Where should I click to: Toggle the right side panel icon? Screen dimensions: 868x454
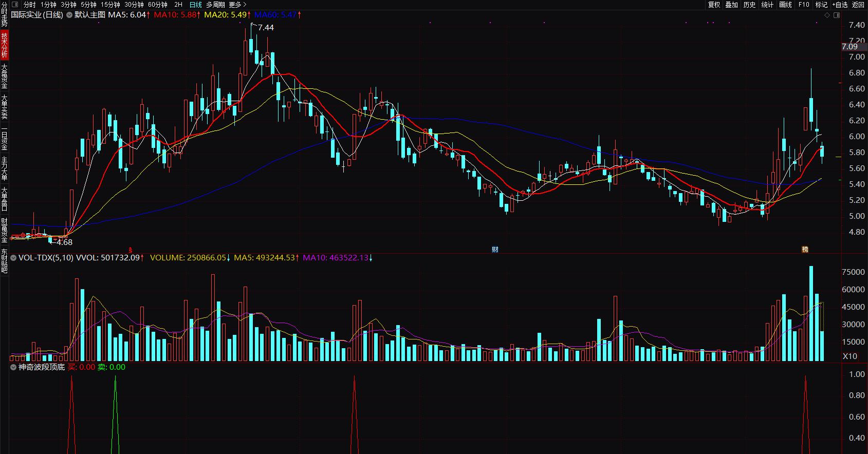click(x=837, y=15)
